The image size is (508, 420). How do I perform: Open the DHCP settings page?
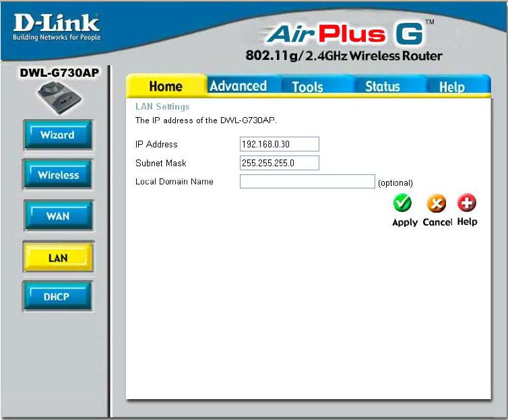pyautogui.click(x=57, y=296)
